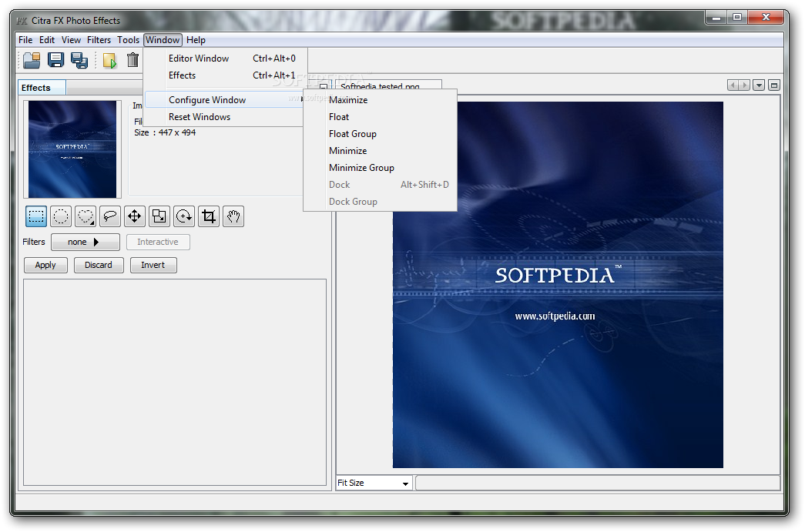
Task: Choose Maximize in the submenu
Action: click(x=380, y=100)
